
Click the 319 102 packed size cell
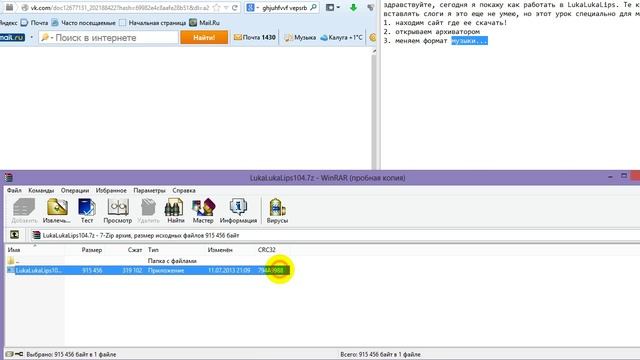click(x=132, y=270)
